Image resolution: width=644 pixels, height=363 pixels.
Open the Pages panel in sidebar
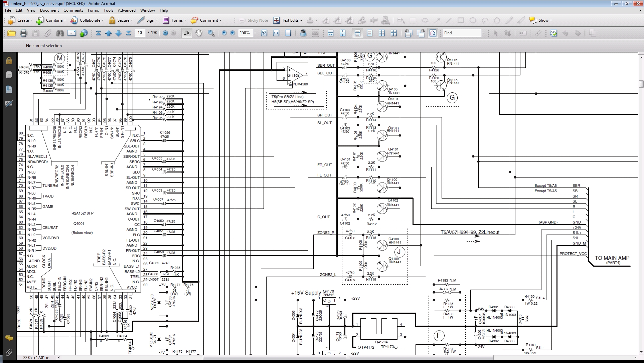(9, 75)
